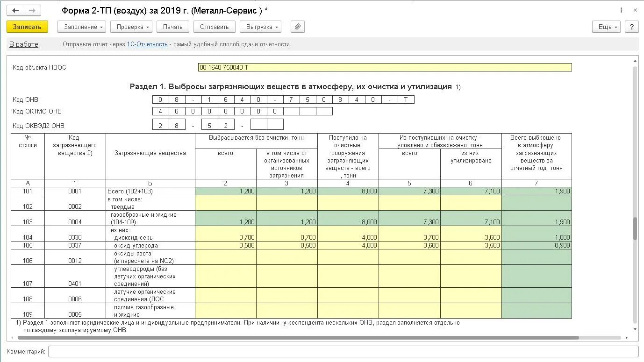Viewport: 644px width, 362px height.
Task: Click row 103 column 7 value 1,900
Action: coord(537,218)
